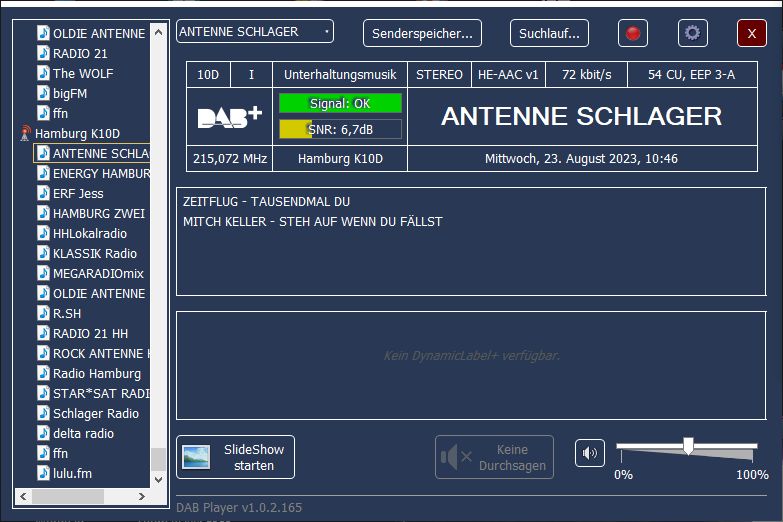The image size is (783, 522).
Task: Click the DAB+ logo
Action: click(x=230, y=117)
